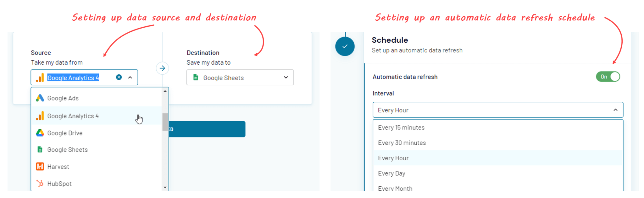The width and height of the screenshot is (644, 198).
Task: Click the HubSpot icon
Action: point(40,184)
